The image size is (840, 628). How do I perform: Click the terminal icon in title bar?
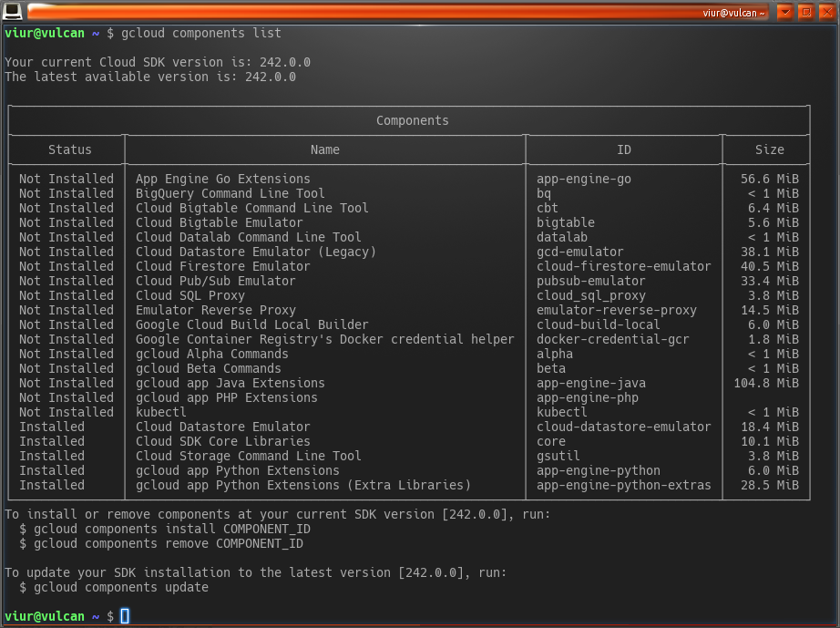click(13, 11)
